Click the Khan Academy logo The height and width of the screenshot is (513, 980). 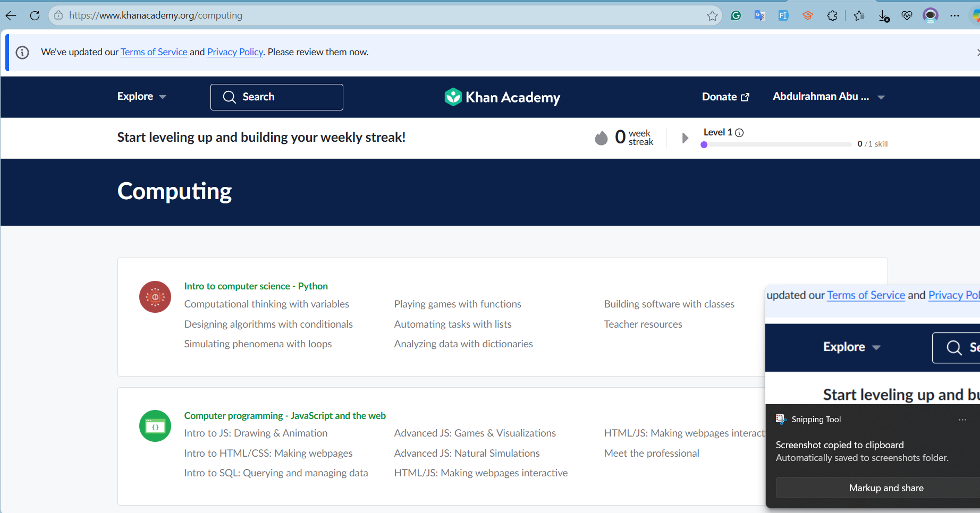click(x=502, y=97)
